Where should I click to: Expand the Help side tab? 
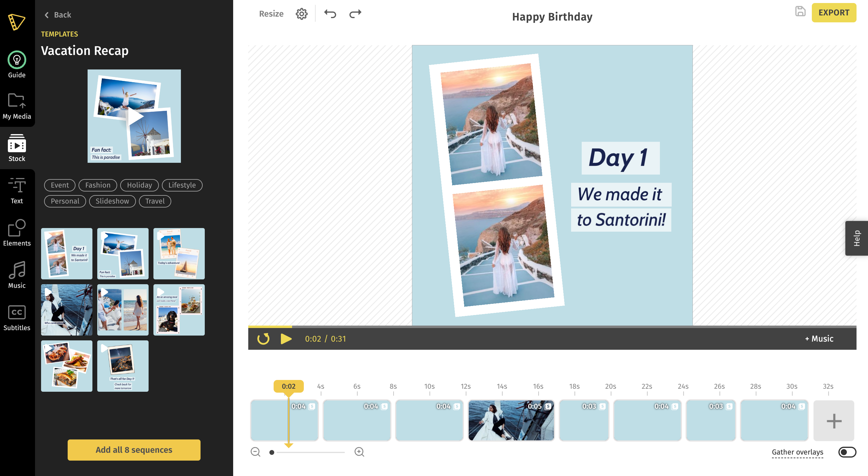pyautogui.click(x=856, y=238)
